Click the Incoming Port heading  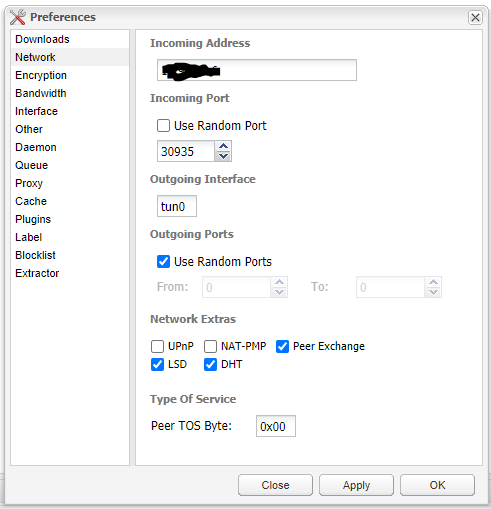point(190,98)
